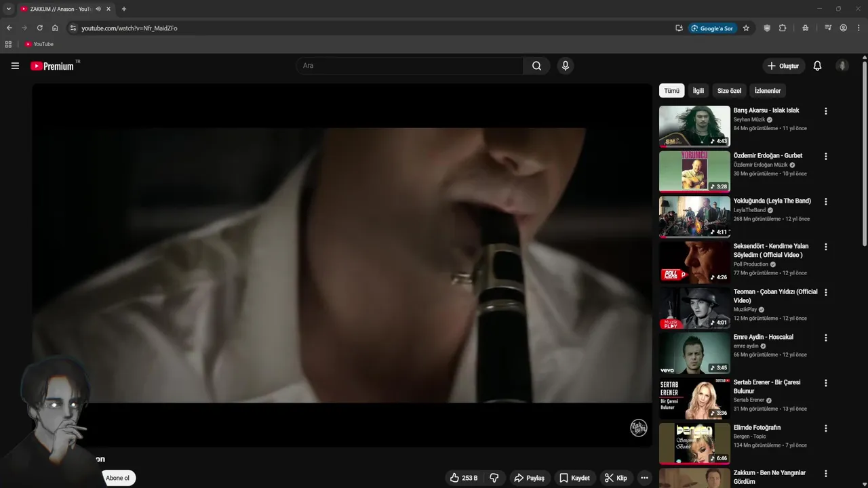Open Chrome three-dot menu
Image resolution: width=868 pixels, height=488 pixels.
tap(859, 28)
